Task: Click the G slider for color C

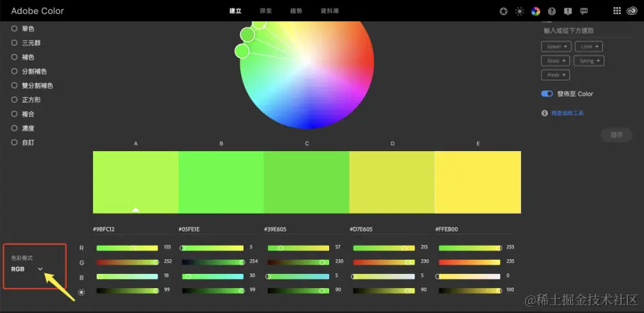Action: coord(298,262)
